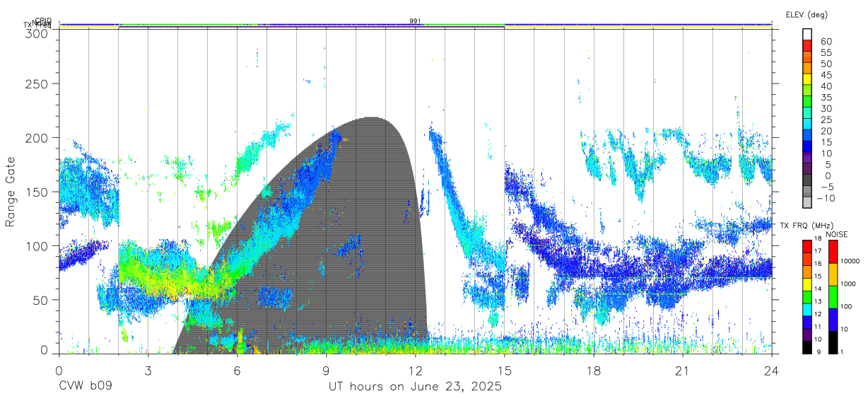Image resolution: width=868 pixels, height=401 pixels.
Task: Click the '30' label on ELEV colorbar
Action: (826, 108)
